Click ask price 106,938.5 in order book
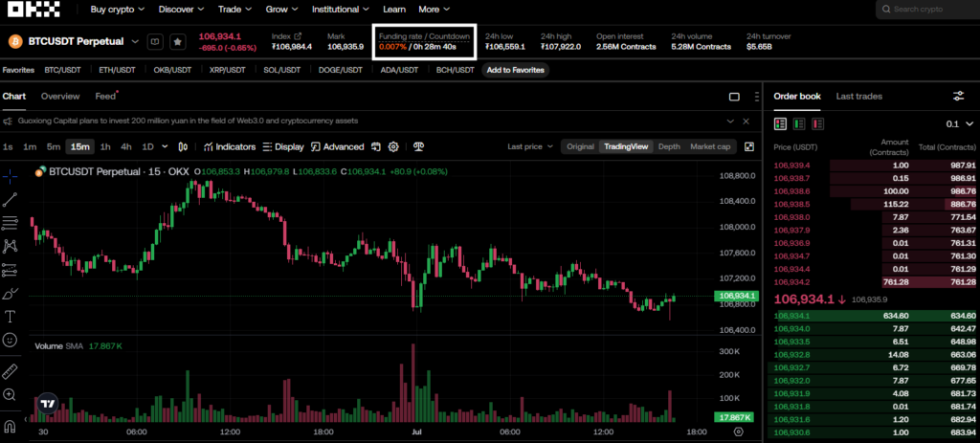This screenshot has width=980, height=443. pyautogui.click(x=791, y=205)
